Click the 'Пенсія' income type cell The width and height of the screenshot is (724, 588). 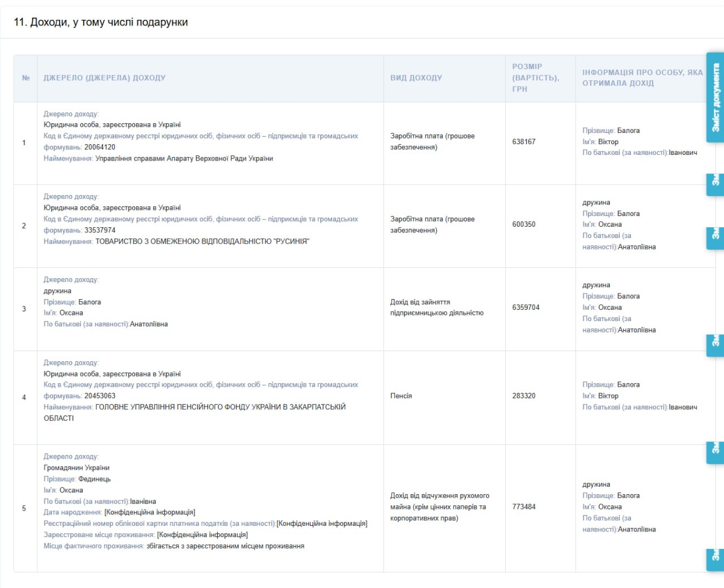[401, 396]
